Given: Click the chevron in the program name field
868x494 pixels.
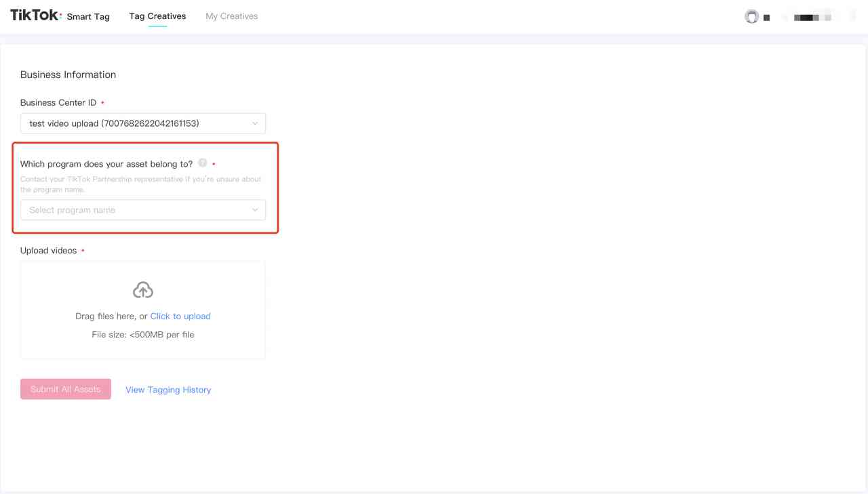Looking at the screenshot, I should click(255, 210).
